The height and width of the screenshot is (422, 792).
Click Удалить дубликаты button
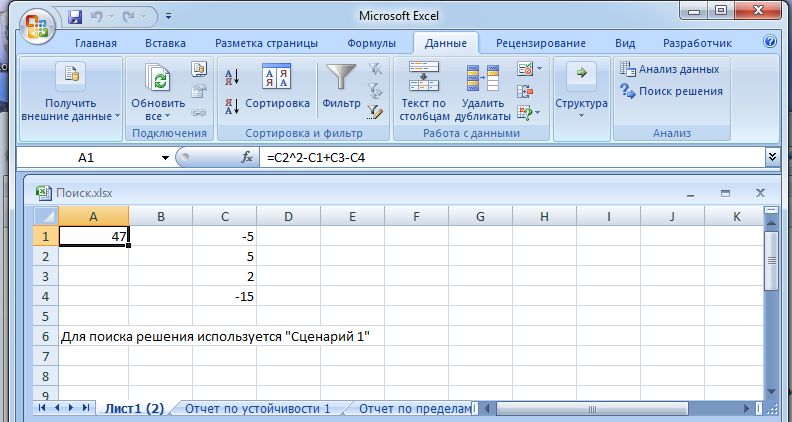coord(482,91)
